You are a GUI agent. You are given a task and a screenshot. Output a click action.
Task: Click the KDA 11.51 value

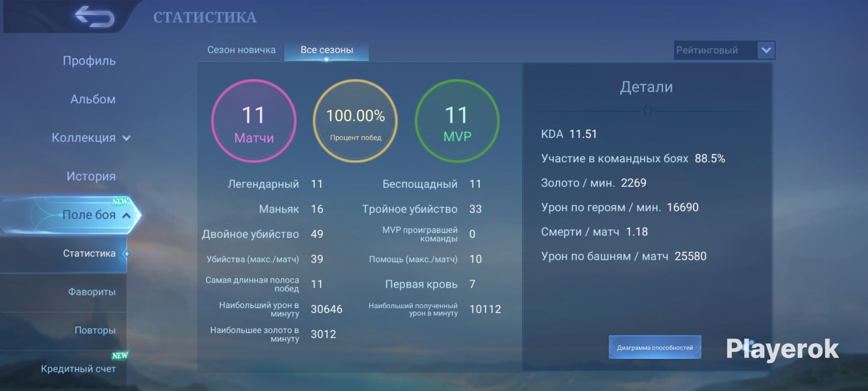[x=569, y=134]
